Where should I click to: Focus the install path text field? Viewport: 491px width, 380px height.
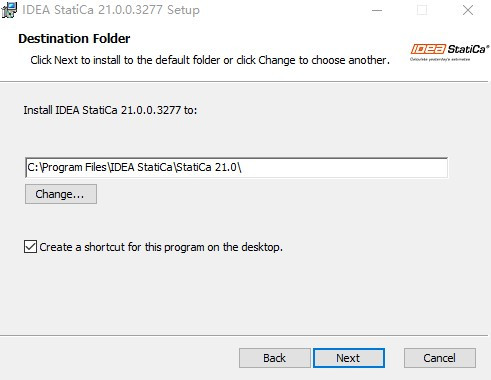(x=236, y=168)
